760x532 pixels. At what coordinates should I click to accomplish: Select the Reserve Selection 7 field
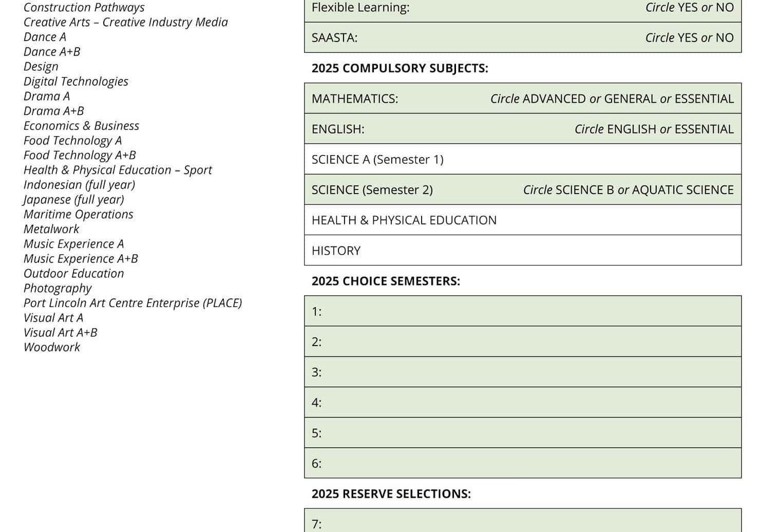click(523, 523)
